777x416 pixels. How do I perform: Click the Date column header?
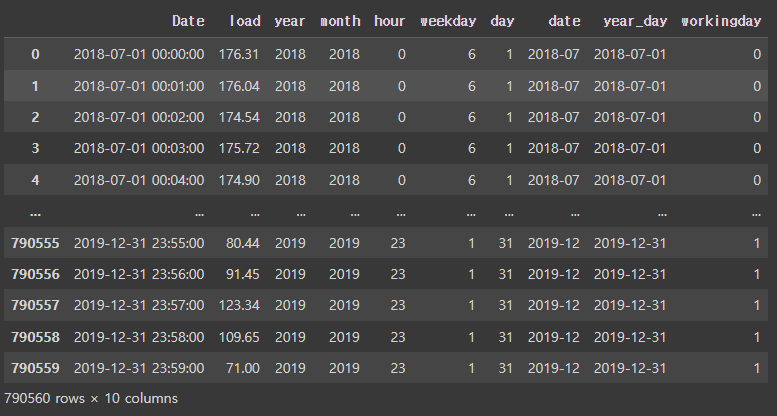(188, 21)
